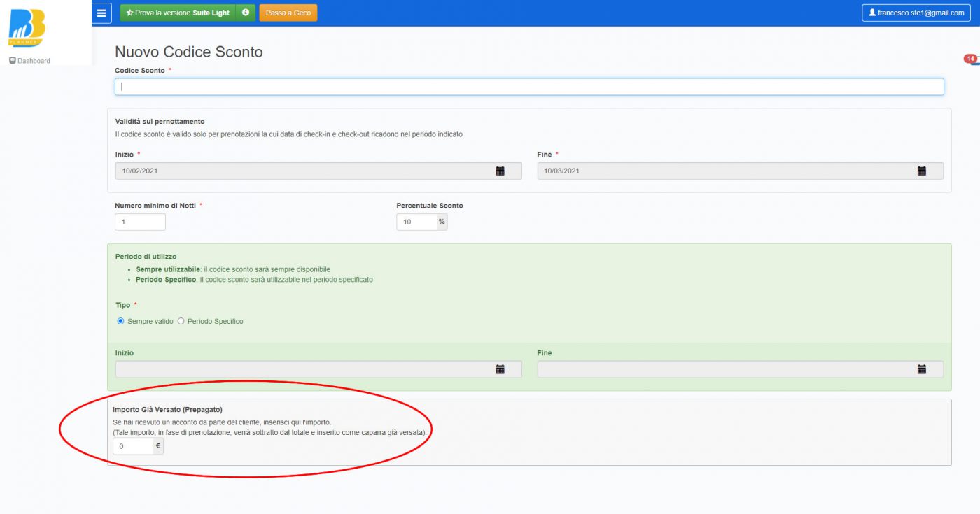
Task: Click the Validità Fine date field 10/03/2021
Action: point(740,171)
